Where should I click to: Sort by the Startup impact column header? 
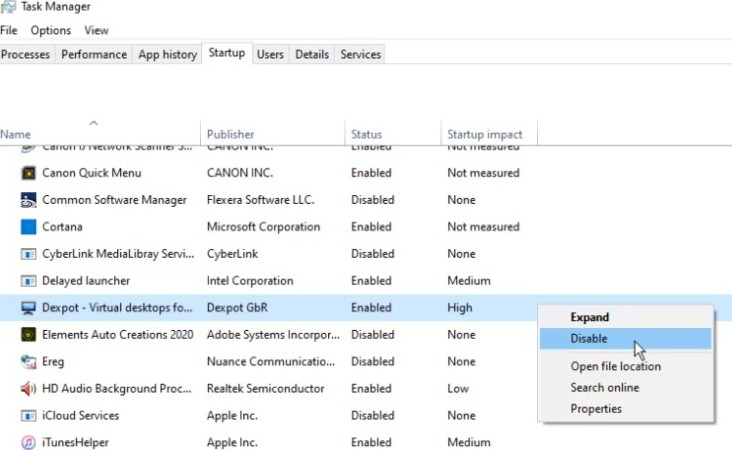(485, 134)
